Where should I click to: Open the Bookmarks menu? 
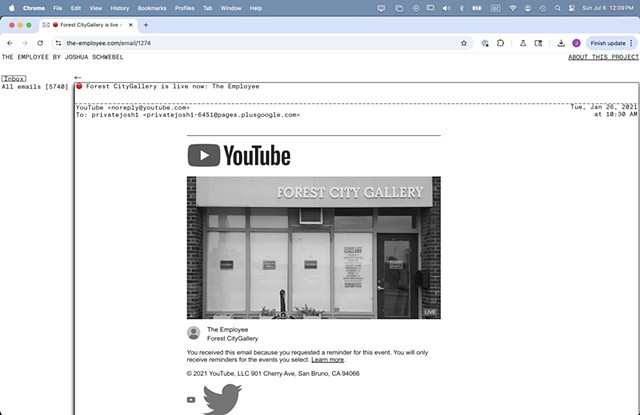[152, 8]
